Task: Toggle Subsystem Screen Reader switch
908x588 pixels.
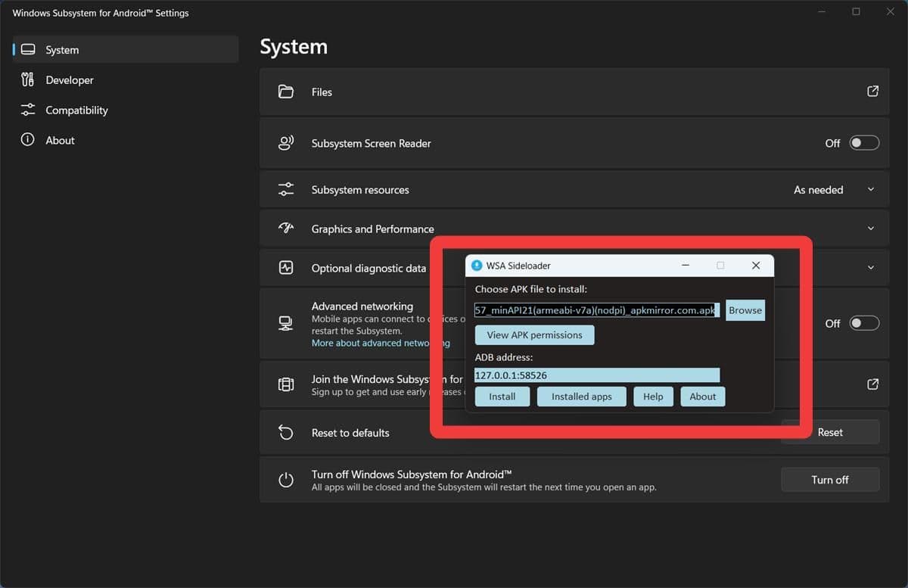Action: click(x=863, y=143)
